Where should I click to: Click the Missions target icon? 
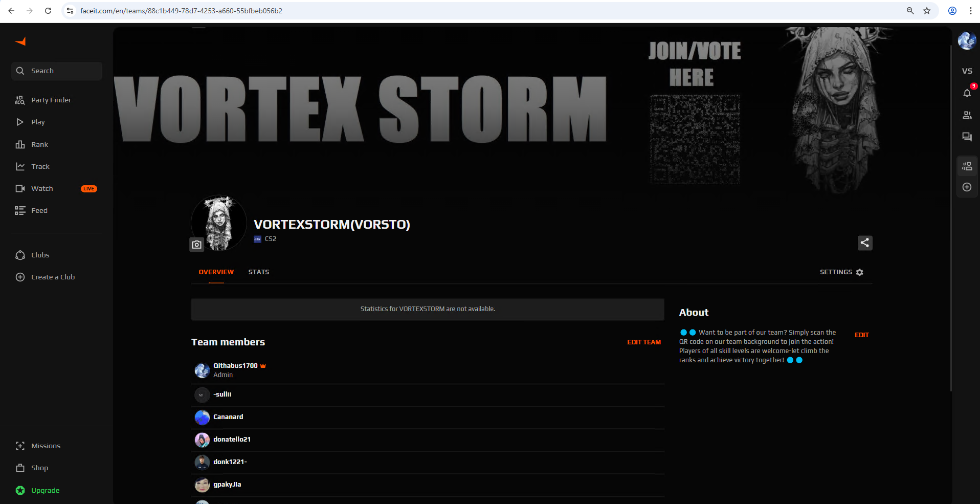point(20,446)
